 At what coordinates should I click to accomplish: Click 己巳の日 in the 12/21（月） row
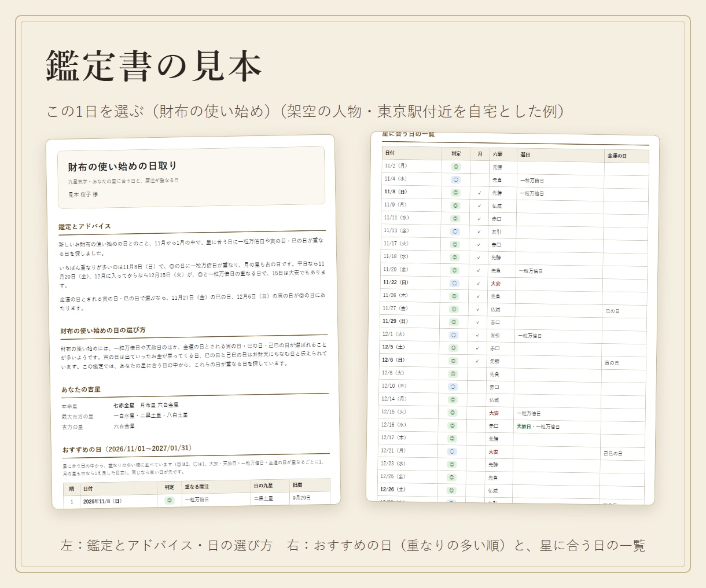613,454
